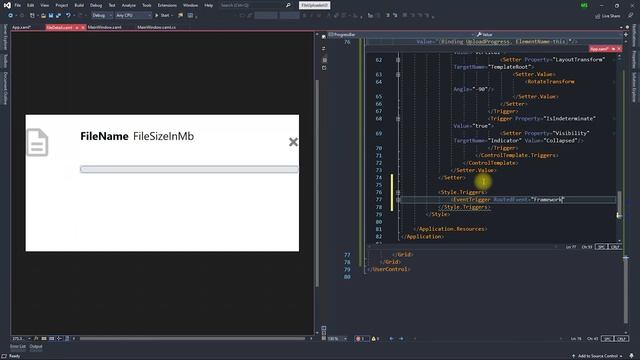Screen dimensions: 640x360
Task: Open the Tools menu
Action: tap(147, 5)
